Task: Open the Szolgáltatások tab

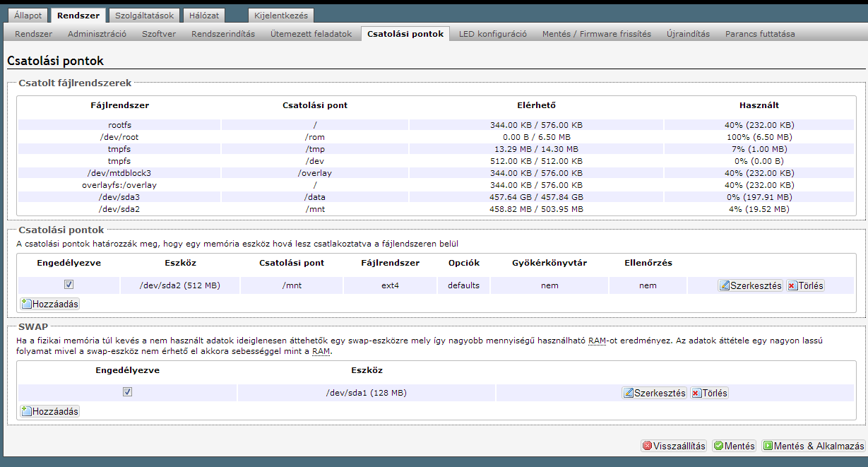Action: pos(145,15)
